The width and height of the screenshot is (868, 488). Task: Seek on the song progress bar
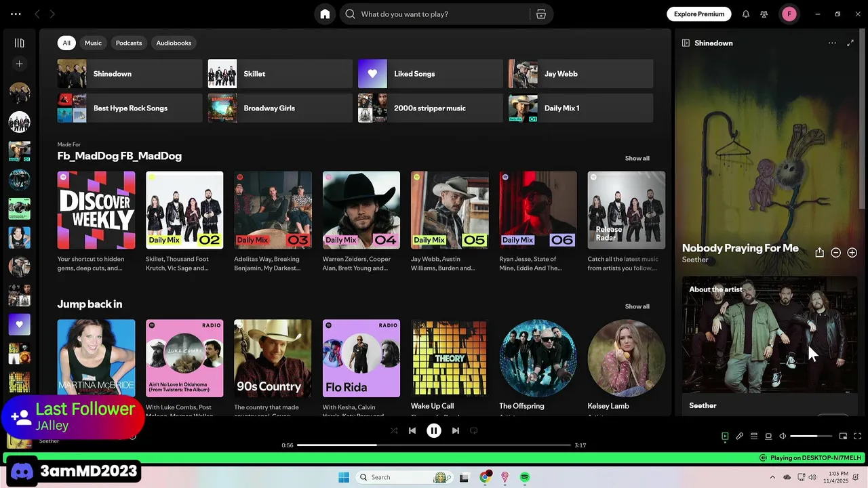click(434, 445)
